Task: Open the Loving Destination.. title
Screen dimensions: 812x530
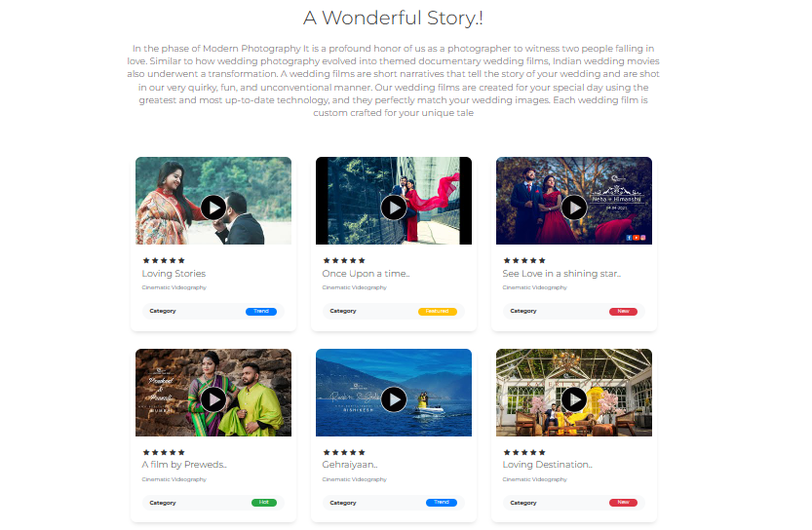Action: tap(547, 465)
